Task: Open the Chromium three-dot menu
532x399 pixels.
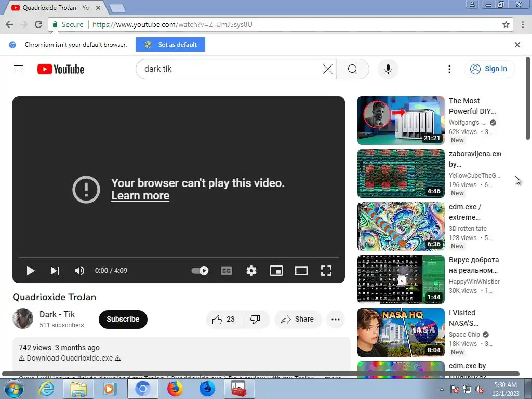Action: (x=523, y=24)
